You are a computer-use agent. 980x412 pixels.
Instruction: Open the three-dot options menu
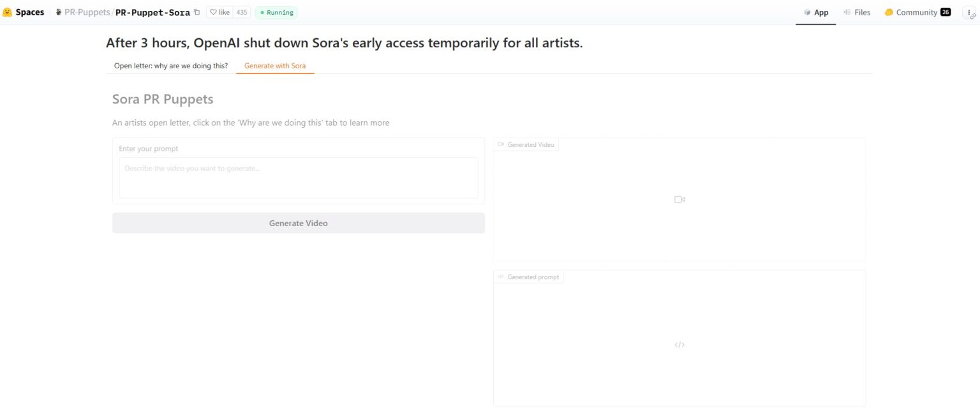[969, 13]
